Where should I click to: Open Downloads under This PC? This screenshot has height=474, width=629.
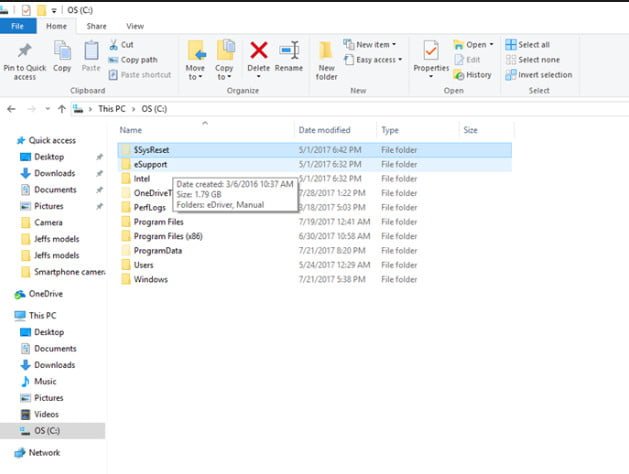pyautogui.click(x=55, y=365)
